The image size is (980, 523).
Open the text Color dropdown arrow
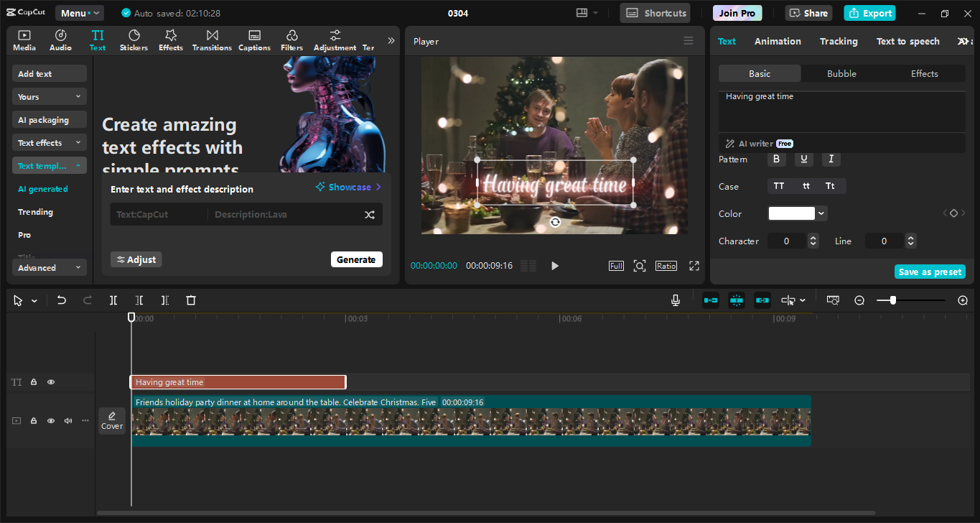tap(821, 213)
